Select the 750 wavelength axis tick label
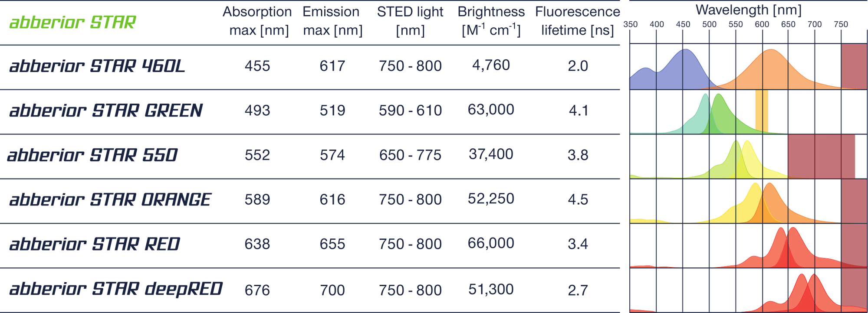The height and width of the screenshot is (313, 868). 841,25
